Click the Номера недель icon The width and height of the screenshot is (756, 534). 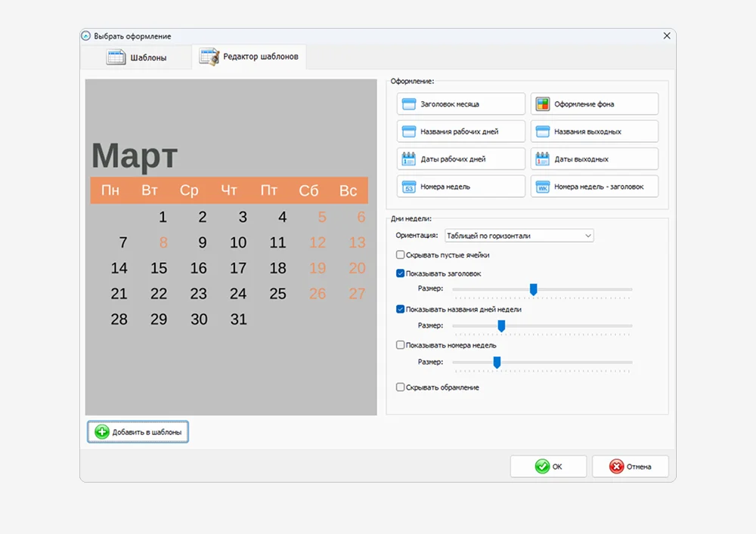click(409, 187)
